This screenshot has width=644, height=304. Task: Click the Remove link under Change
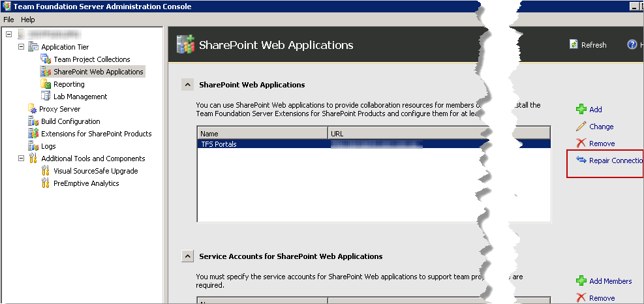[x=602, y=144]
